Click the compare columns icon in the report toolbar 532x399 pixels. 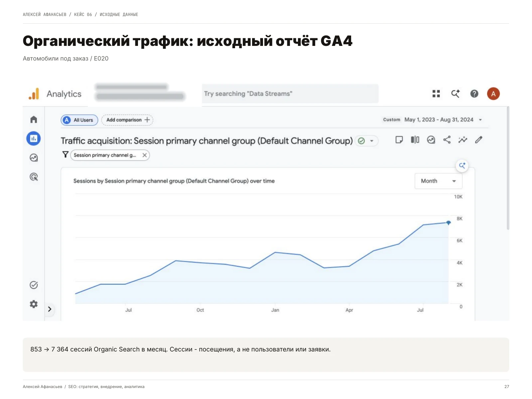click(x=415, y=140)
